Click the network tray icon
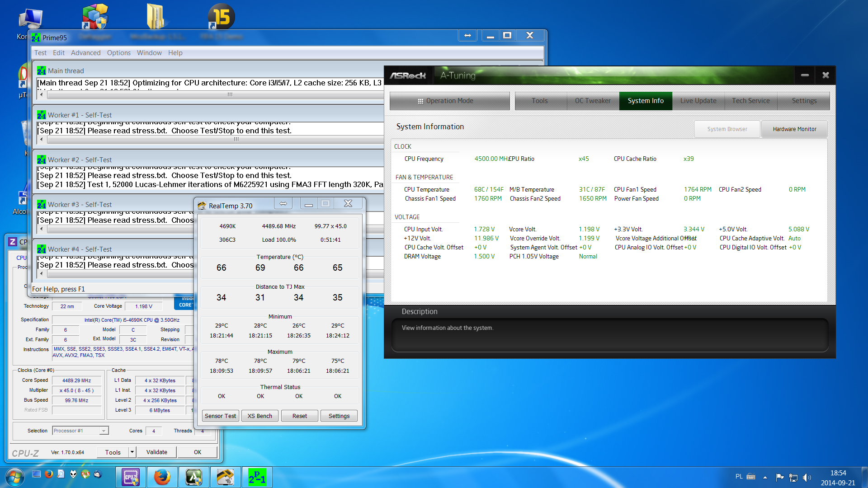 tap(793, 477)
